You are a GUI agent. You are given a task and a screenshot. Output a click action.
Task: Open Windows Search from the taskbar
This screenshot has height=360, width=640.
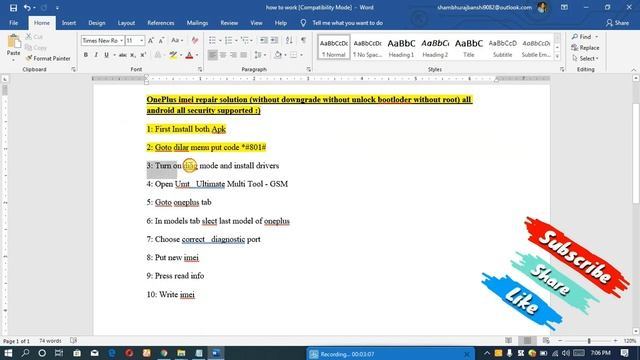25,353
